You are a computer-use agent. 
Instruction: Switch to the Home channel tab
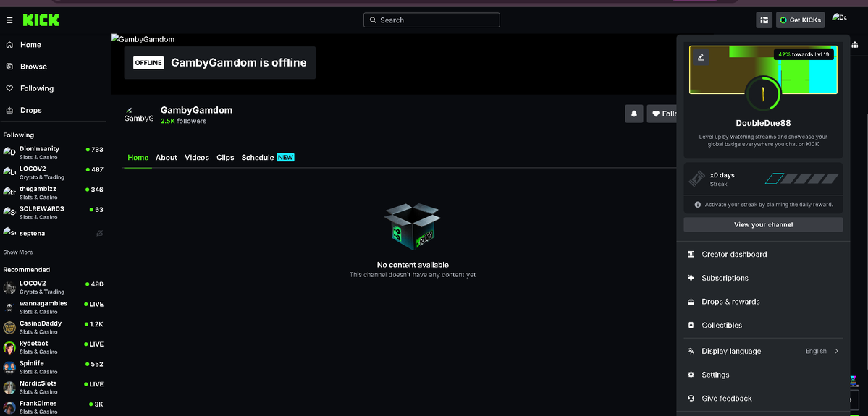pos(138,158)
